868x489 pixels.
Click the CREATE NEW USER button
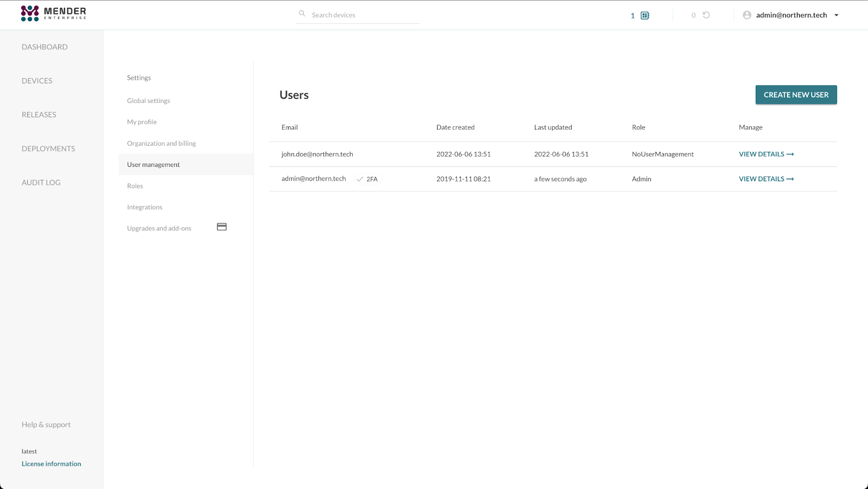pyautogui.click(x=796, y=94)
